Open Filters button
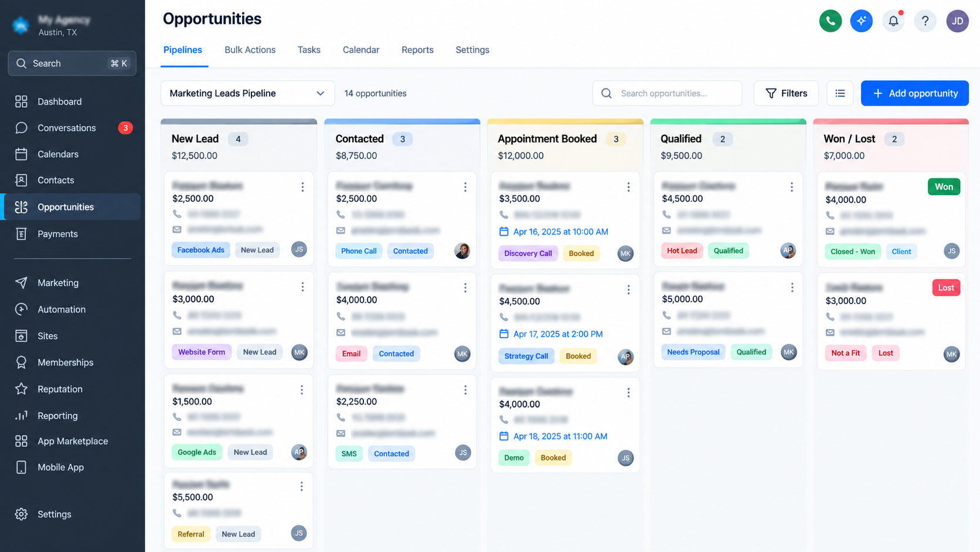980x552 pixels. pos(786,93)
